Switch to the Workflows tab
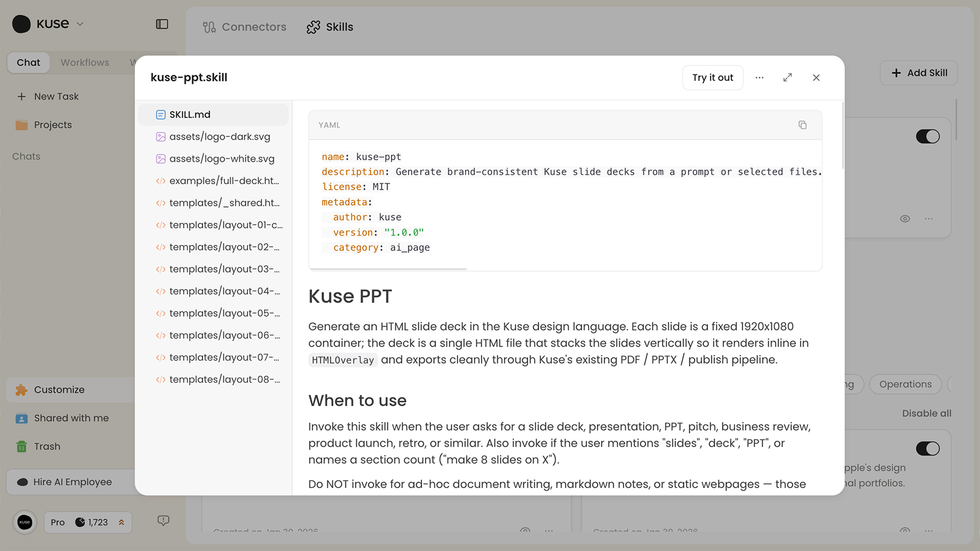Screen dimensions: 980x551 [x=85, y=62]
